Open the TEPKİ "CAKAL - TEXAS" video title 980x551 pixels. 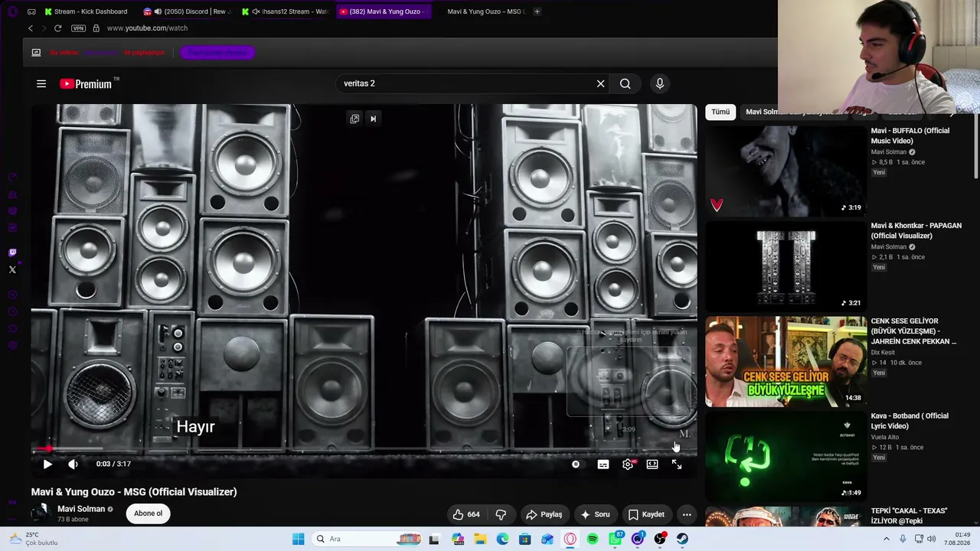909,516
